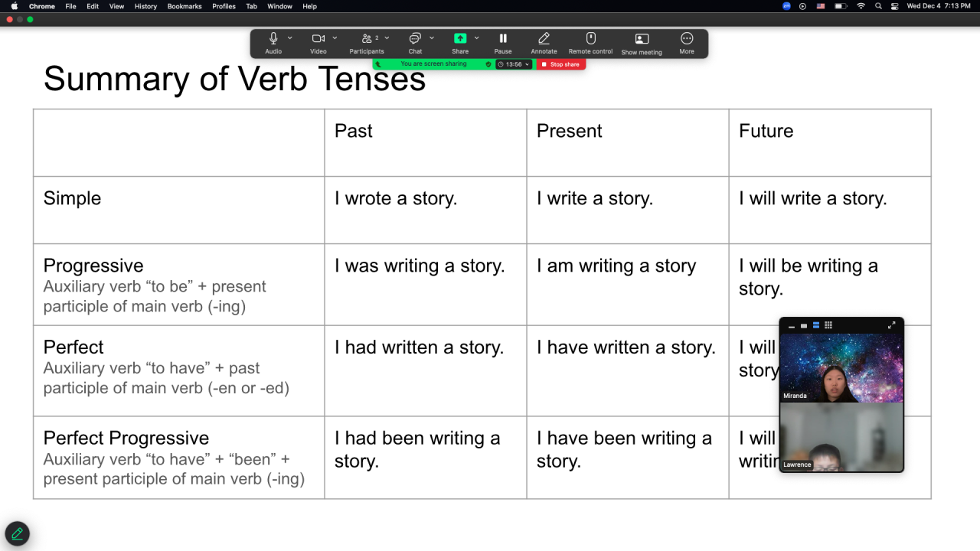980x551 pixels.
Task: Expand the Video options arrow
Action: point(335,37)
